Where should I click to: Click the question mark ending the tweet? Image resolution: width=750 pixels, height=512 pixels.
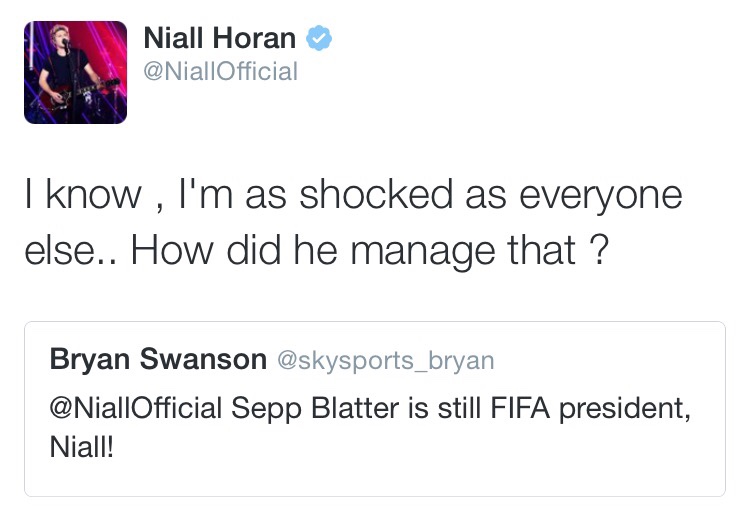[599, 249]
